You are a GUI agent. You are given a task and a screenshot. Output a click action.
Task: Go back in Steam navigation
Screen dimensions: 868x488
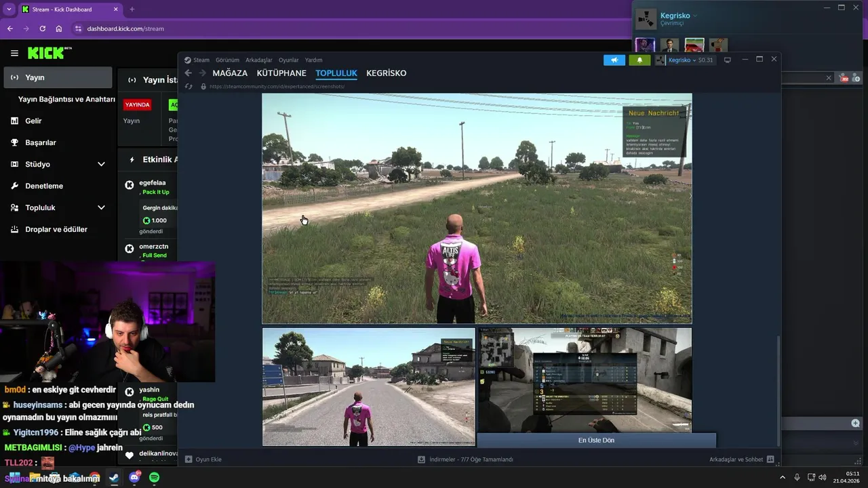(189, 73)
